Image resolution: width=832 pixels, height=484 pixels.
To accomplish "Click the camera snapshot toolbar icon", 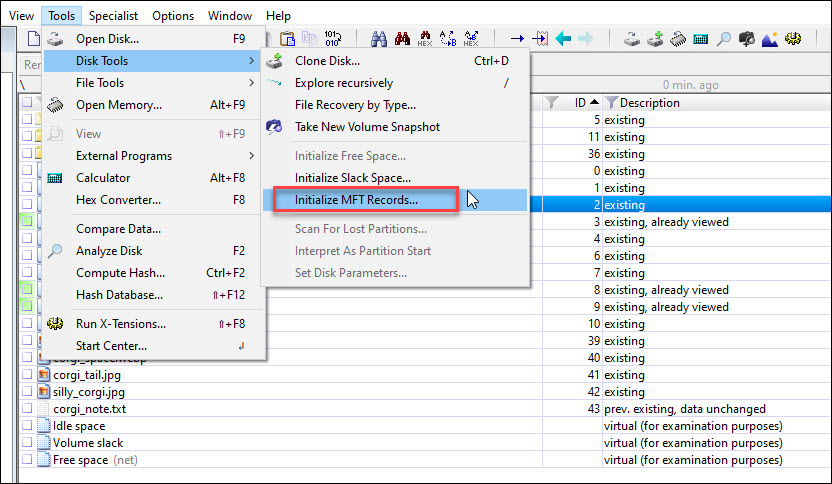I will coord(746,40).
